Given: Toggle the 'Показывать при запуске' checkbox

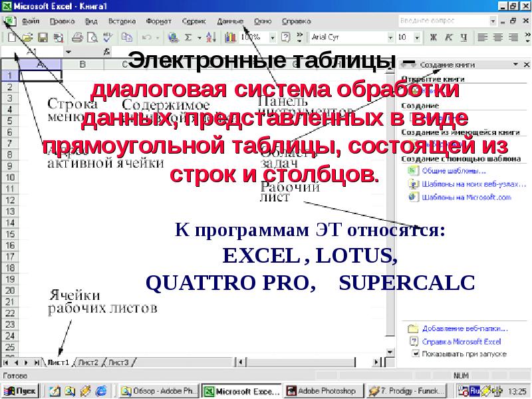Looking at the screenshot, I should click(416, 354).
